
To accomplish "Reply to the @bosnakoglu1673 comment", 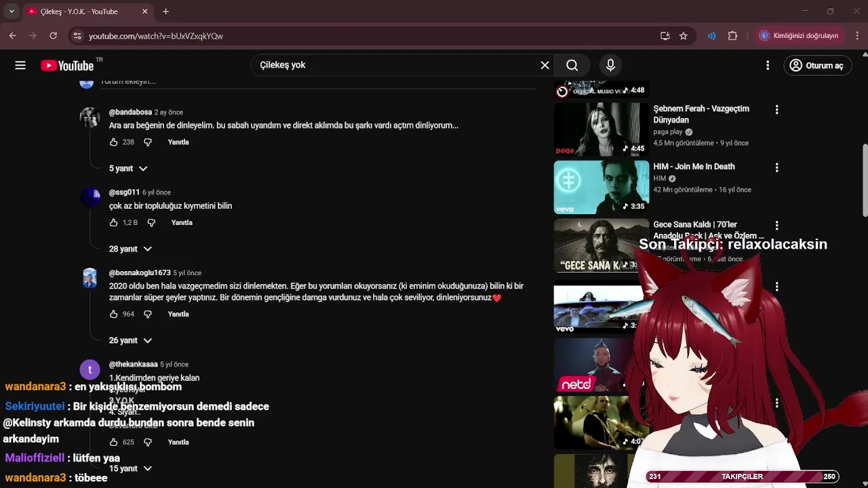I will (178, 314).
